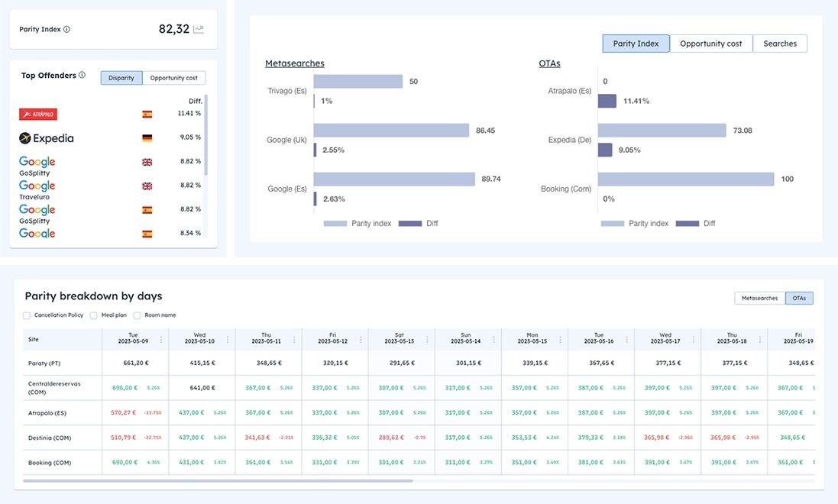Click the breakdown table horizontal scrollbar
Screen dimensions: 838x504
coord(218,481)
